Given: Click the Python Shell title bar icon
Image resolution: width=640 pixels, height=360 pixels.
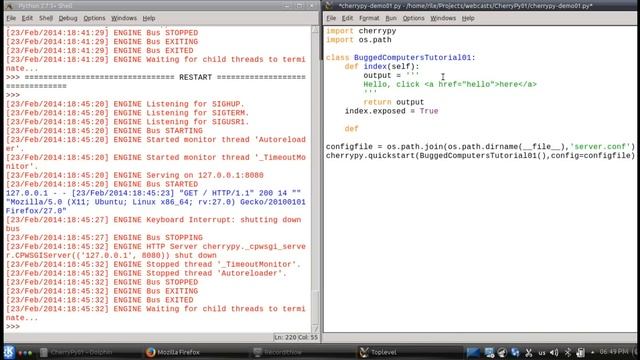Looking at the screenshot, I should (x=9, y=6).
